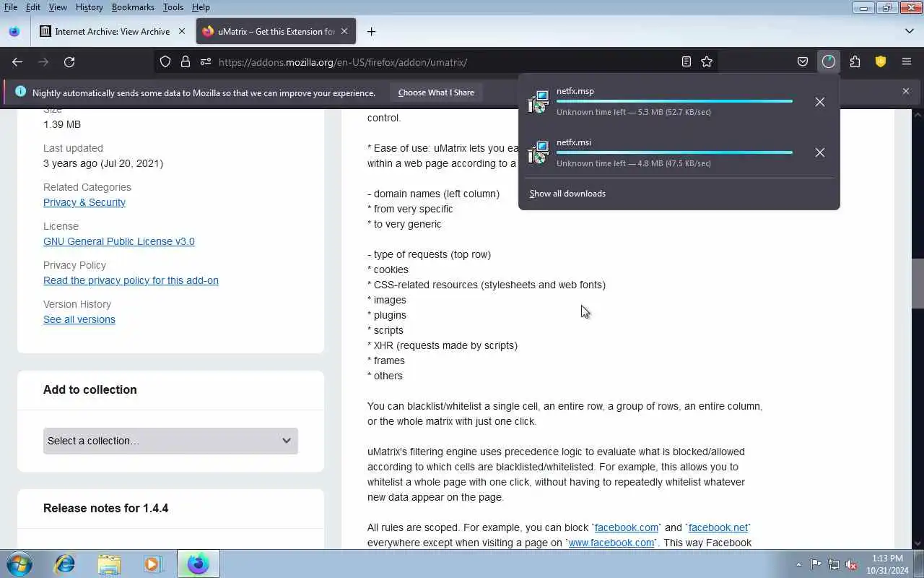924x578 pixels.
Task: Click the downloads progress toolbar icon
Action: (x=829, y=62)
